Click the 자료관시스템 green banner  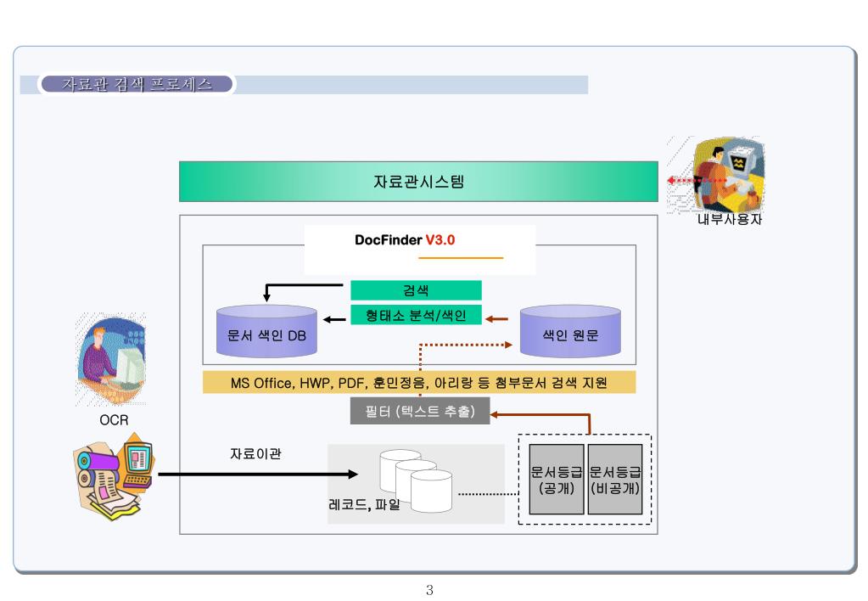pyautogui.click(x=418, y=182)
